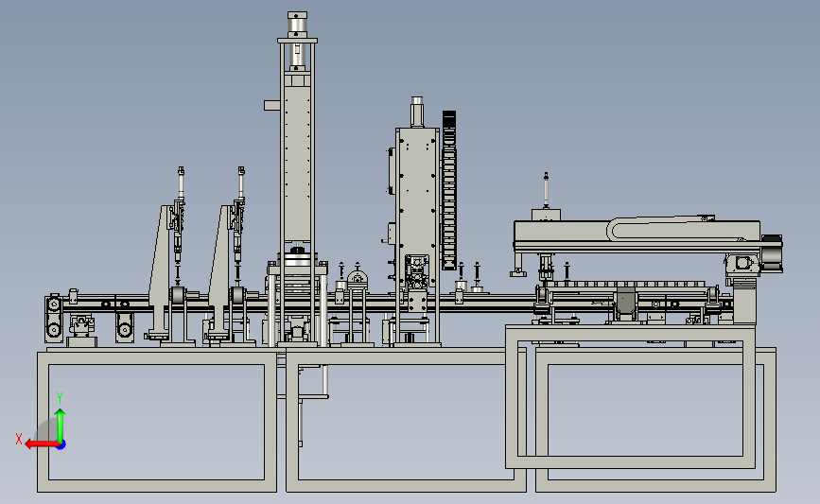This screenshot has width=820, height=504.
Task: Select the dark motor at arm's right end
Action: click(x=772, y=252)
